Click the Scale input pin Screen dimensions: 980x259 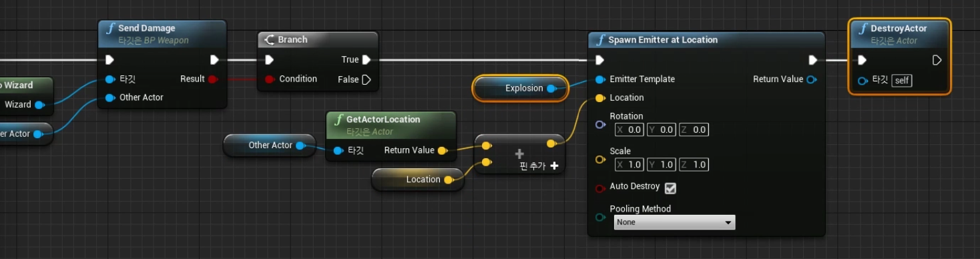pyautogui.click(x=600, y=160)
